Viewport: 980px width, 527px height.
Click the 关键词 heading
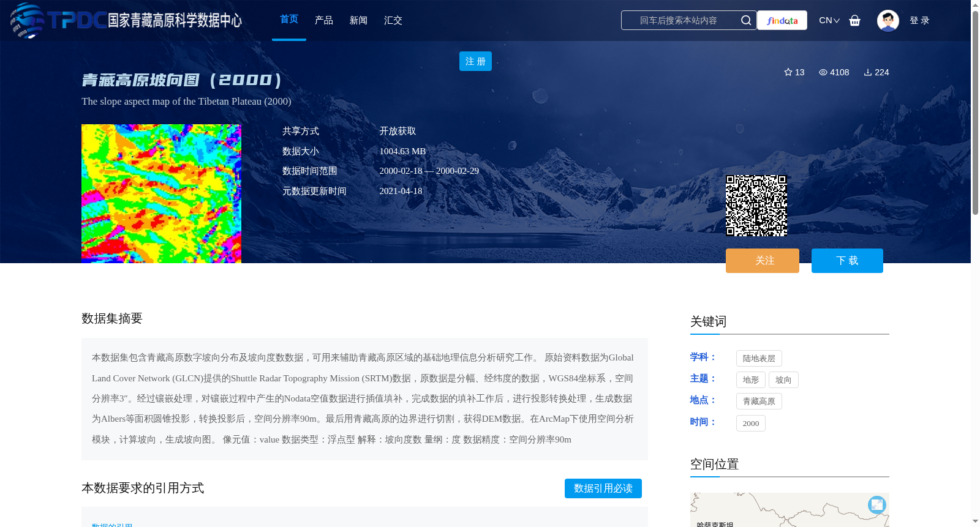tap(708, 321)
